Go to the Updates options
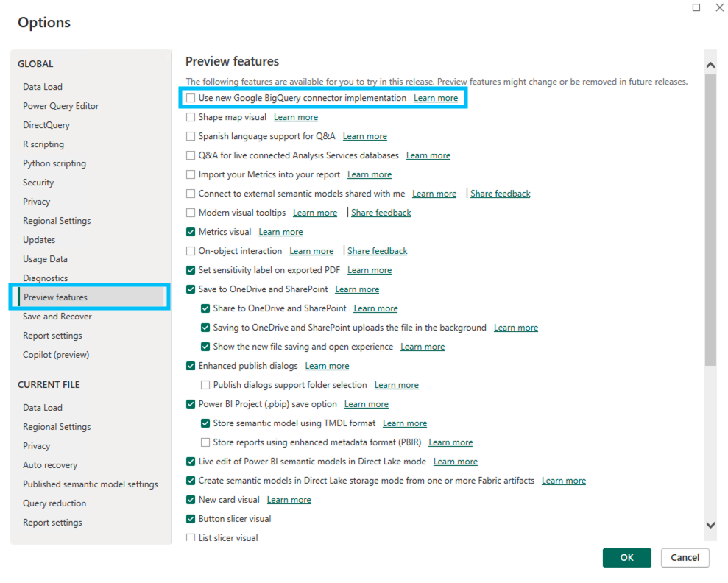This screenshot has height=583, width=728. (x=39, y=240)
